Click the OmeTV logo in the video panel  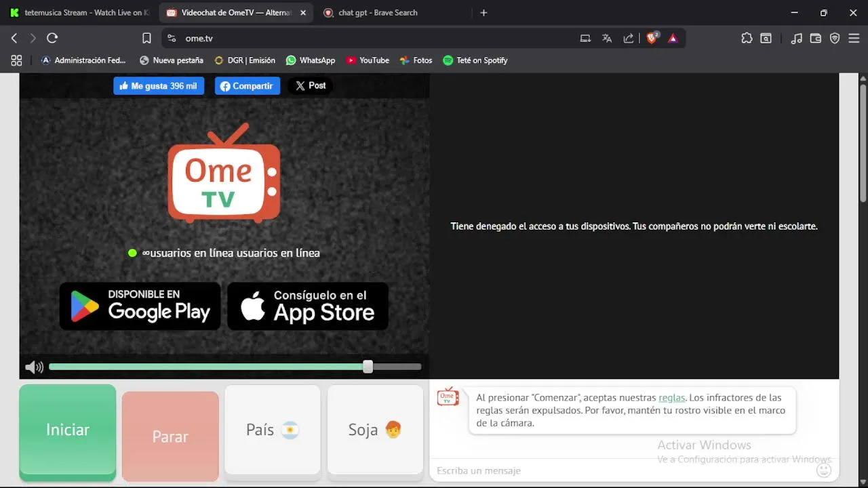[224, 173]
